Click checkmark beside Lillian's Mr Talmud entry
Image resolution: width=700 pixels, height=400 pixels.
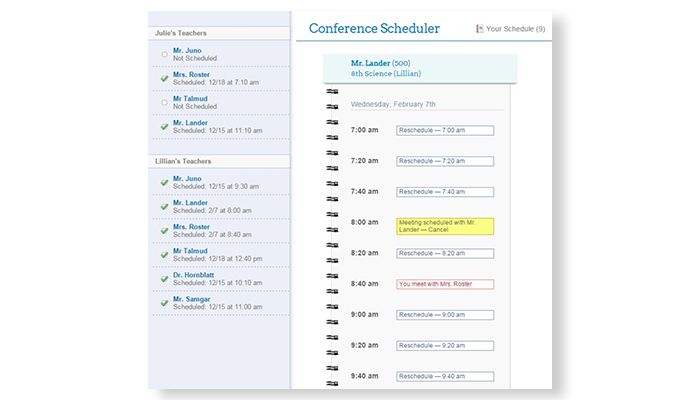pyautogui.click(x=164, y=254)
